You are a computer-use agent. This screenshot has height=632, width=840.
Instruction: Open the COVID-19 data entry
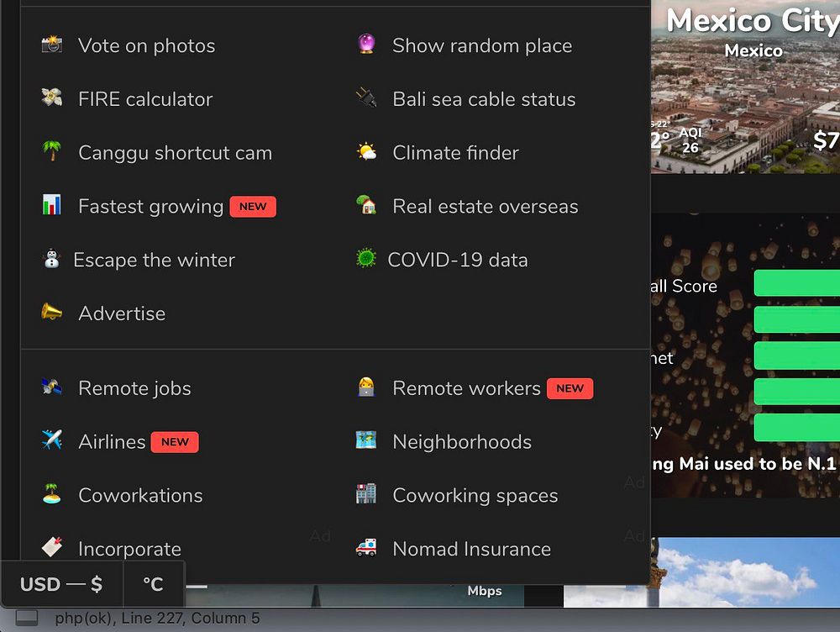point(458,260)
